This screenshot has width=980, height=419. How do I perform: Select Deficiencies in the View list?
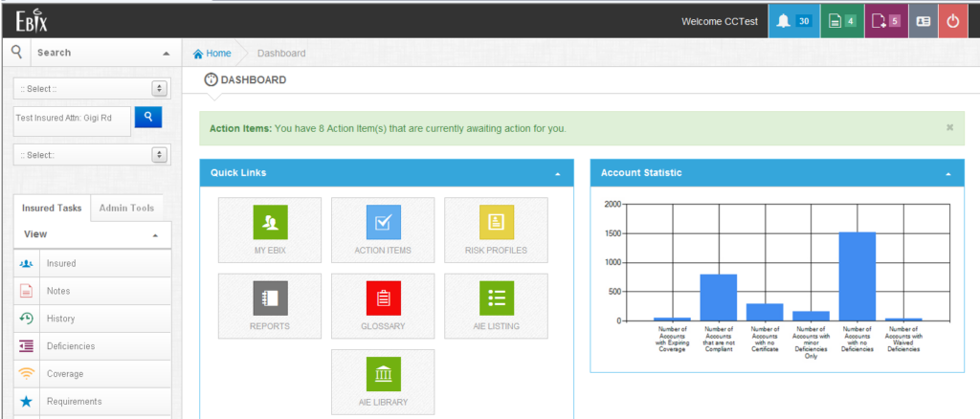(92, 346)
